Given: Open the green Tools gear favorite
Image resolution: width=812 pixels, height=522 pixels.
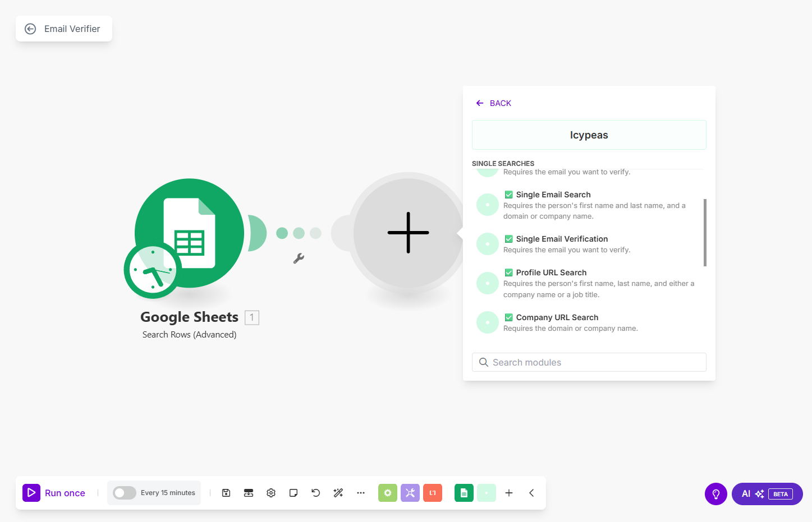Looking at the screenshot, I should click(x=388, y=493).
